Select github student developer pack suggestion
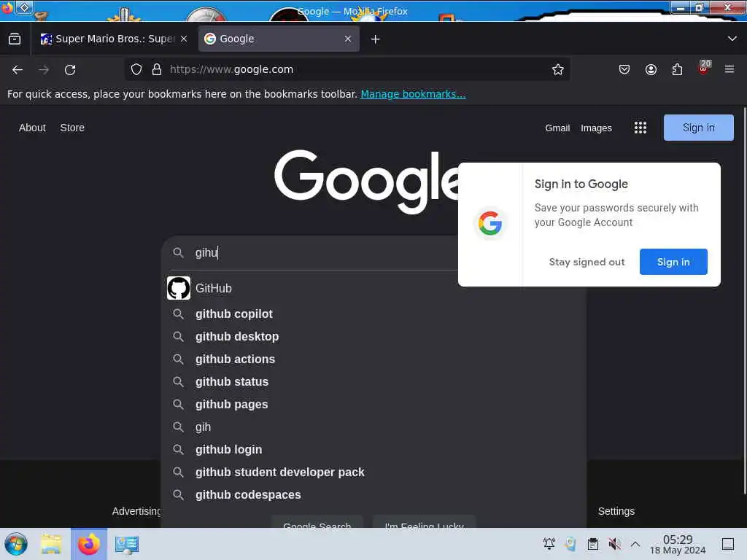Viewport: 747px width, 560px height. [x=374, y=472]
